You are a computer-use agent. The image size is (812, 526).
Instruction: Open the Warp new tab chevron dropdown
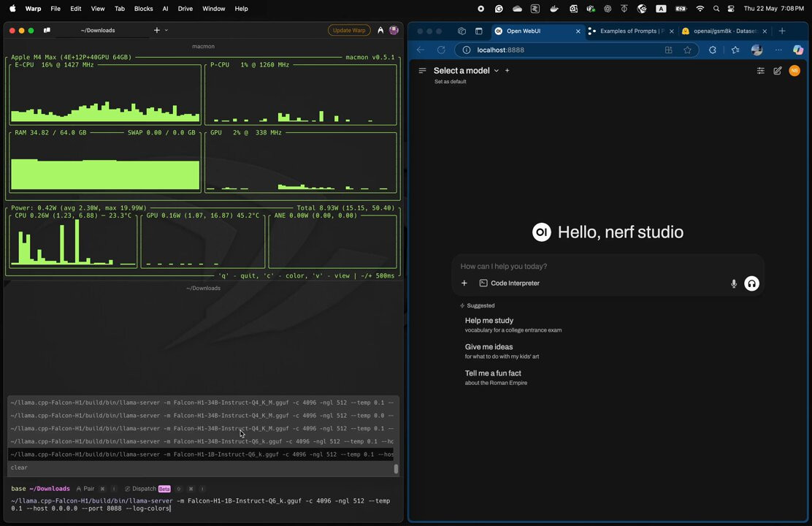pos(166,30)
